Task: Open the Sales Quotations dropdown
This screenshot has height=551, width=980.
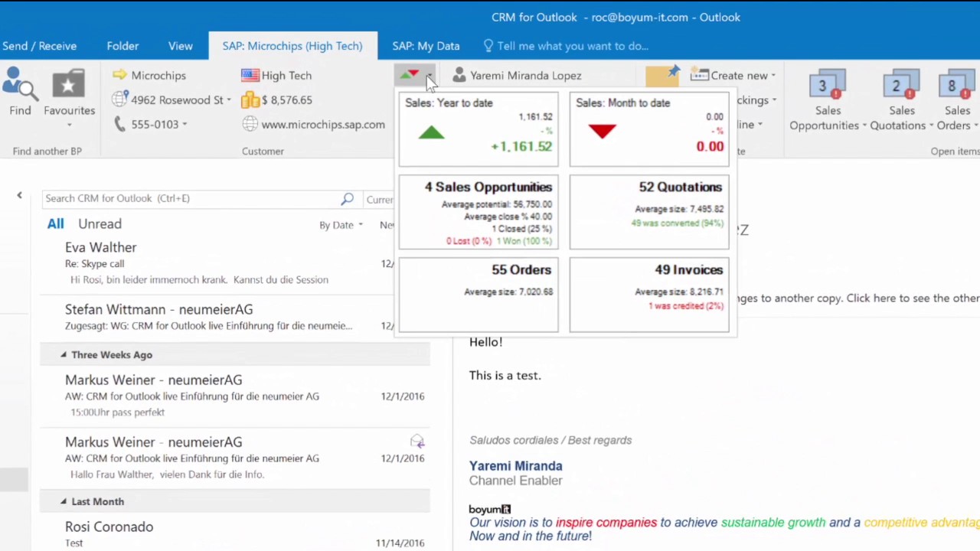Action: point(931,126)
